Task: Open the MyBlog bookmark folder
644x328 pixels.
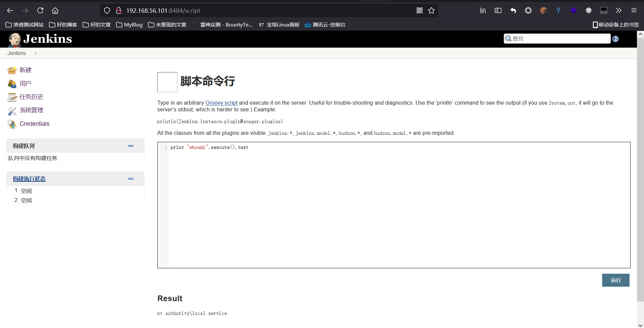Action: [129, 25]
